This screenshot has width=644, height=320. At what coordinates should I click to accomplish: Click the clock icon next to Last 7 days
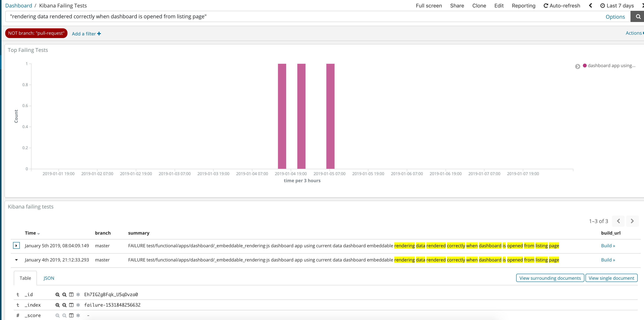602,6
